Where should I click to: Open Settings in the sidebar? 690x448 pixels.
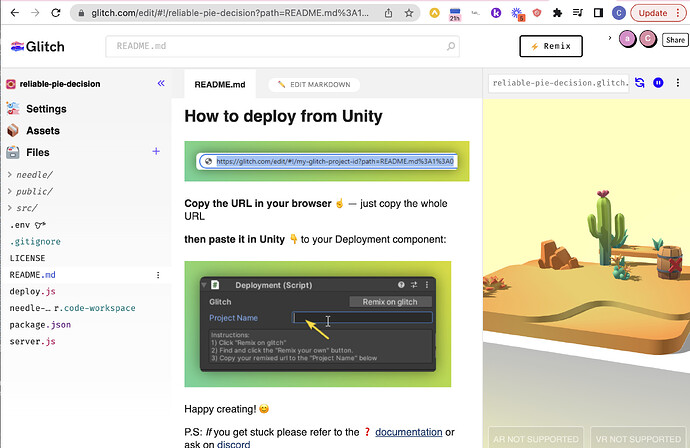[x=37, y=109]
